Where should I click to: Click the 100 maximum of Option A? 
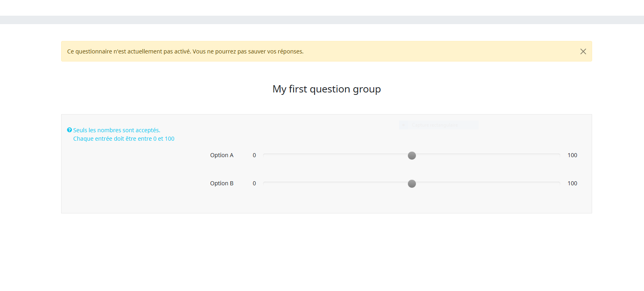[572, 155]
